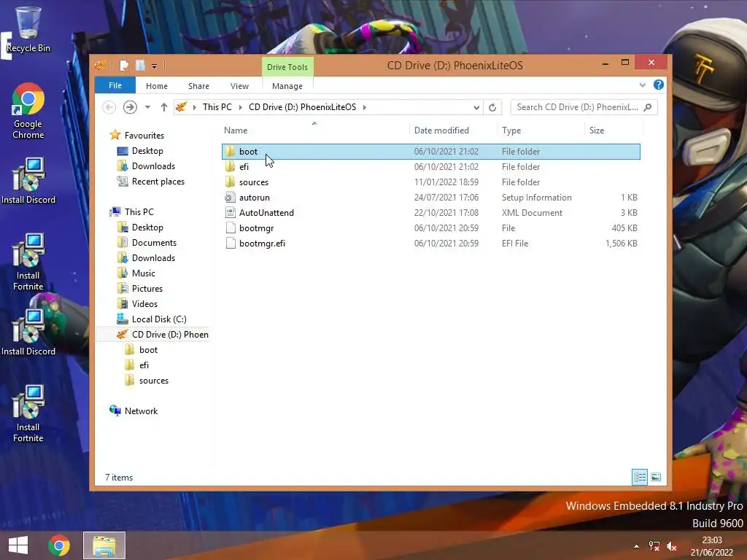Refresh the current folder view
Image resolution: width=747 pixels, height=560 pixels.
(492, 107)
